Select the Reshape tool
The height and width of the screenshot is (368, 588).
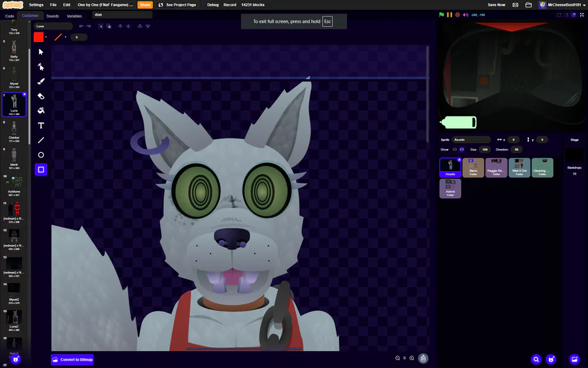41,67
